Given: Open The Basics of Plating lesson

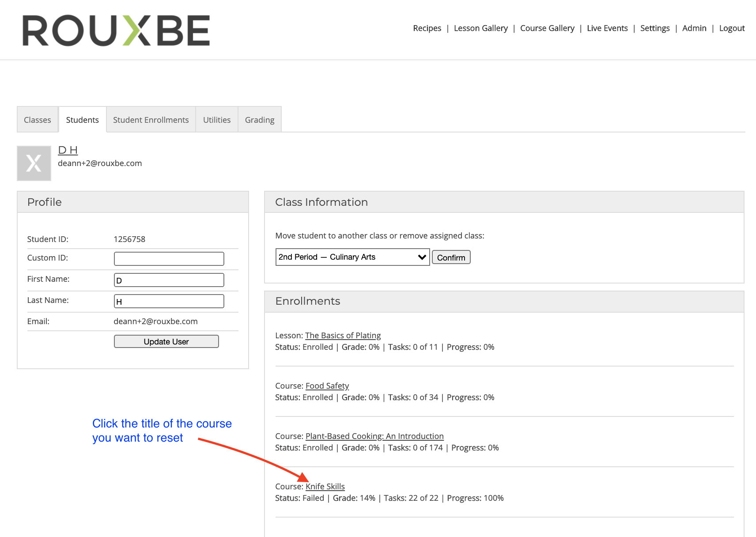Looking at the screenshot, I should click(343, 336).
